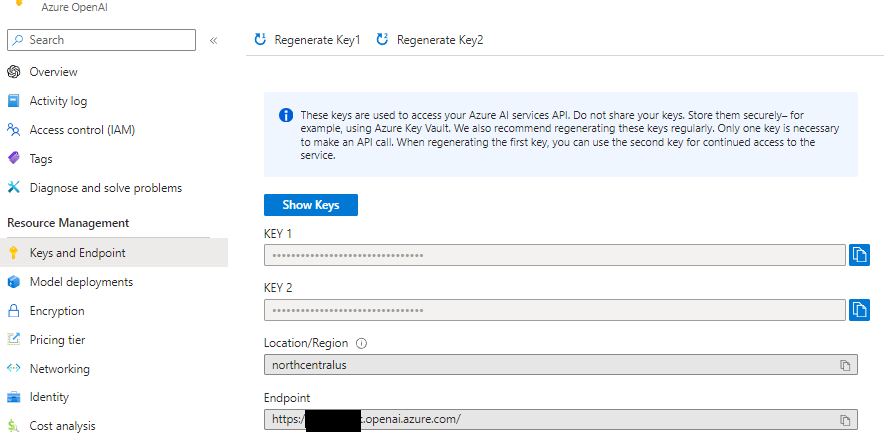The image size is (884, 444).
Task: Open Diagnose and solve problems
Action: pos(105,188)
